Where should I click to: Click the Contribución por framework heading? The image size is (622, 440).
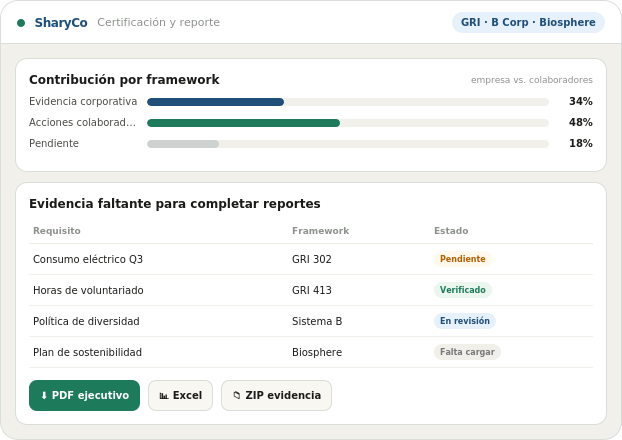point(124,79)
